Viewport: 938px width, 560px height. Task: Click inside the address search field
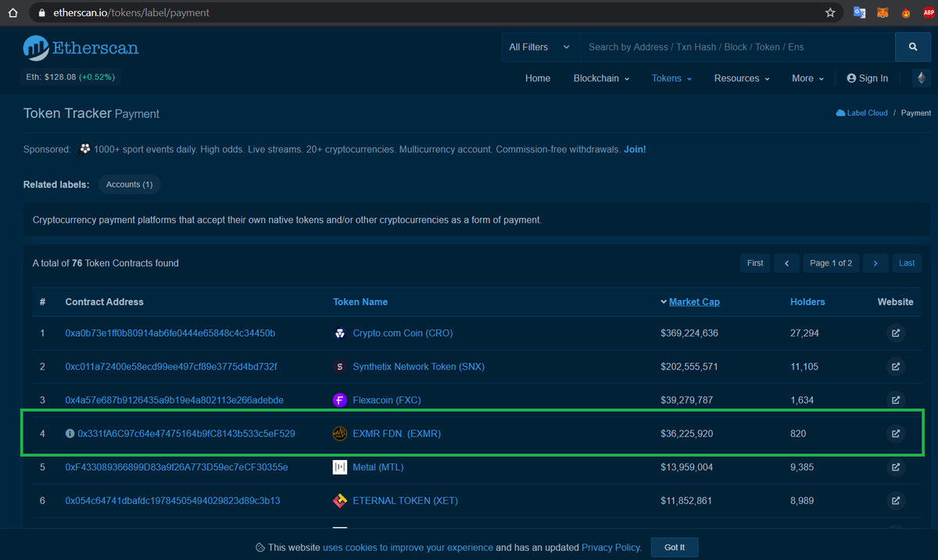click(x=738, y=47)
